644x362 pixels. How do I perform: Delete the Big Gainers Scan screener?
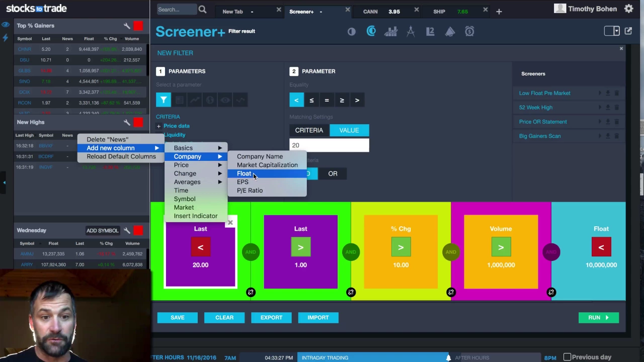[616, 136]
